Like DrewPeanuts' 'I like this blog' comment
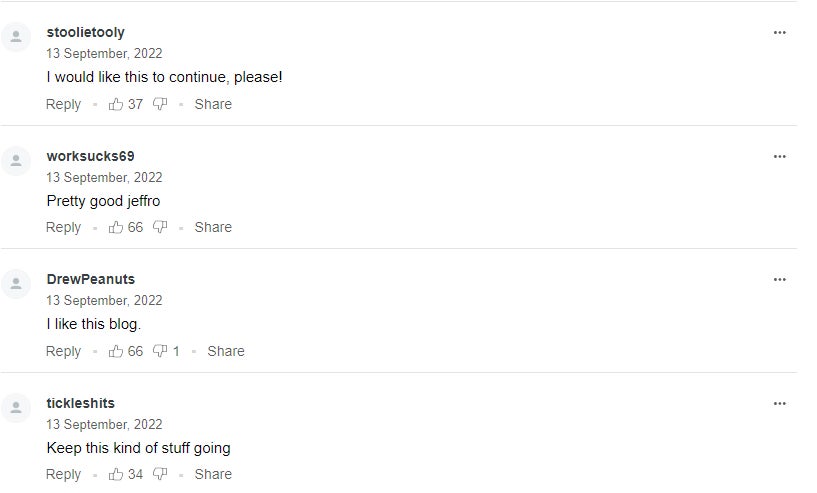The image size is (817, 493). tap(116, 351)
